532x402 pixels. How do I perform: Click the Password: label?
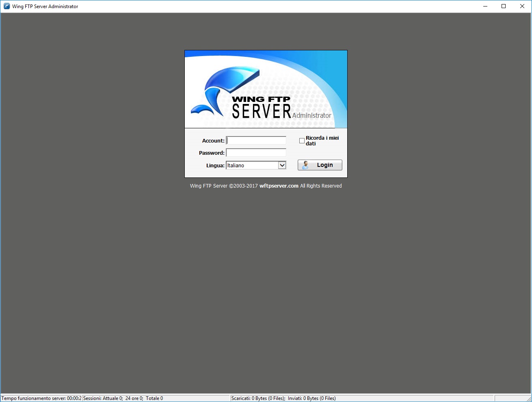pyautogui.click(x=212, y=153)
